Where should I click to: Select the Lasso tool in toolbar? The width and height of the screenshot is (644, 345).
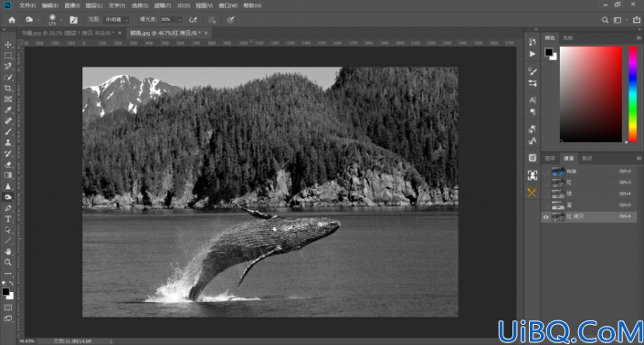[x=8, y=66]
